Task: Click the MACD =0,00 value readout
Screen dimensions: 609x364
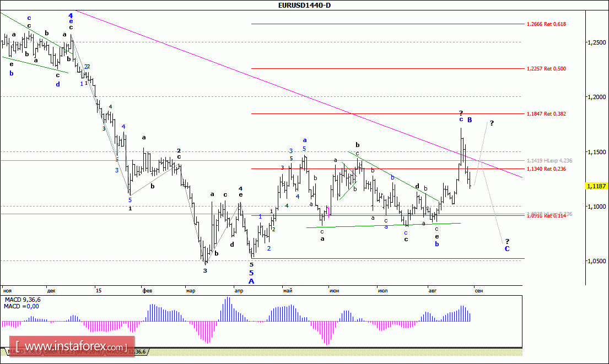Action: tap(21, 306)
